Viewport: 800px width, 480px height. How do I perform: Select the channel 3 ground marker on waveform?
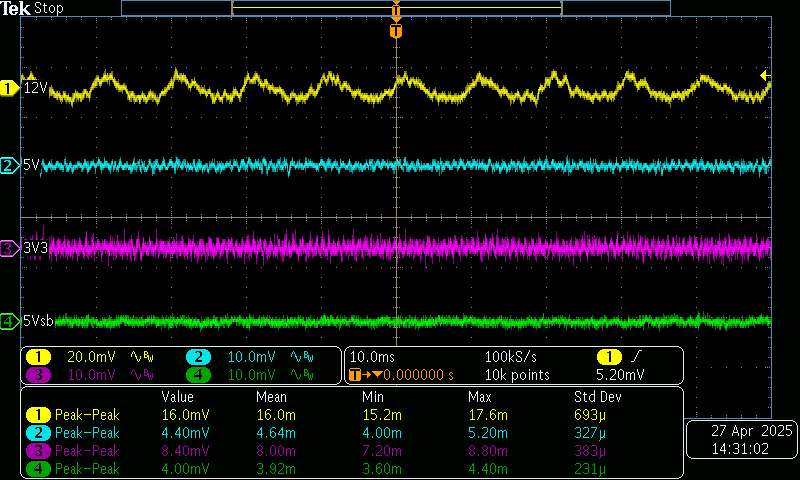pyautogui.click(x=9, y=248)
